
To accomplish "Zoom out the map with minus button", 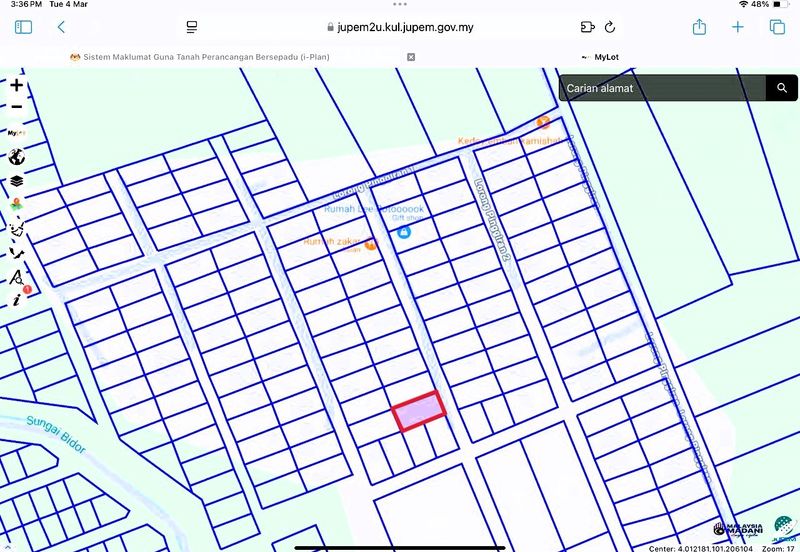I will 16,107.
